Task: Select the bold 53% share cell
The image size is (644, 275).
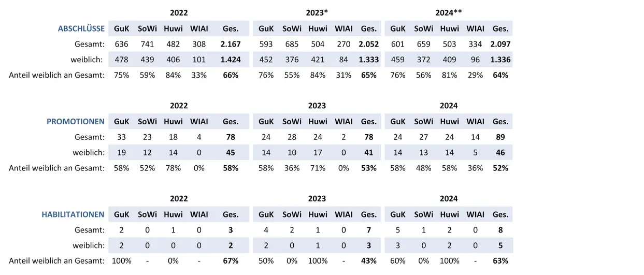Action: pos(368,168)
